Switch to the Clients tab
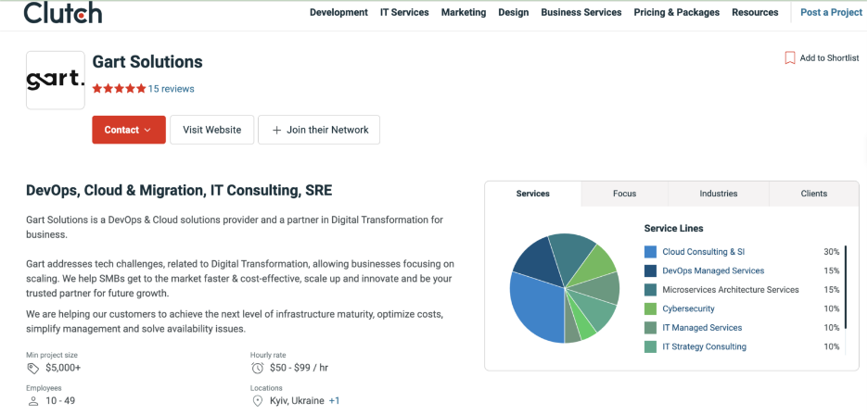 tap(814, 194)
